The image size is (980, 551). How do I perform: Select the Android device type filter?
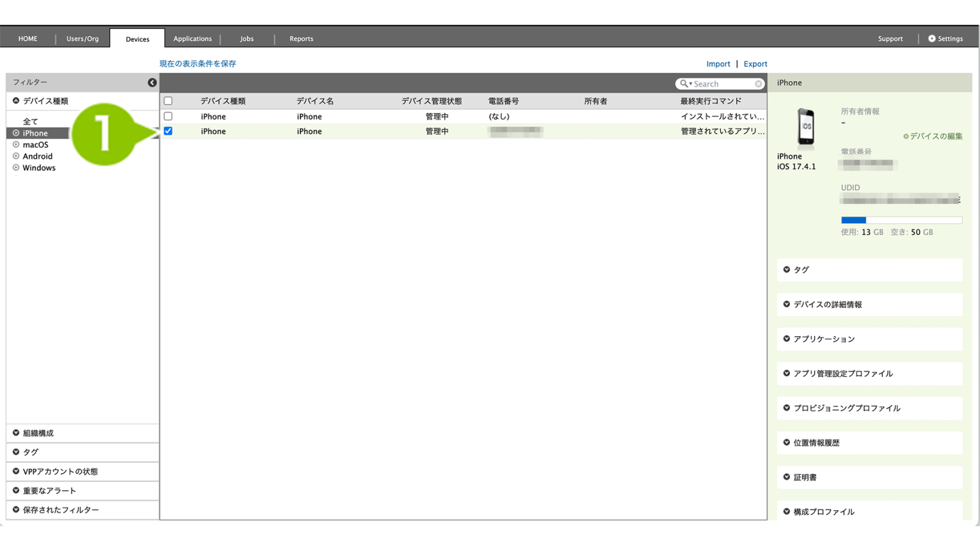(37, 156)
